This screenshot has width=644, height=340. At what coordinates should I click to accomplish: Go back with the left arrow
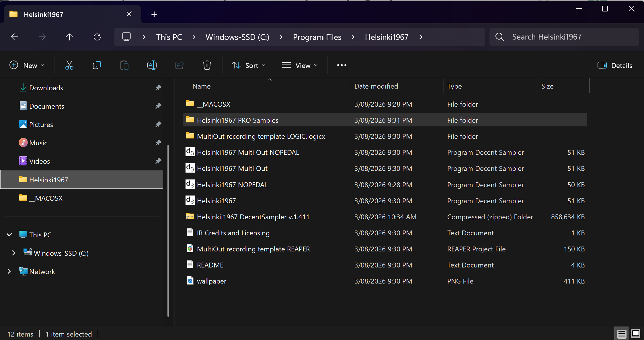(15, 37)
